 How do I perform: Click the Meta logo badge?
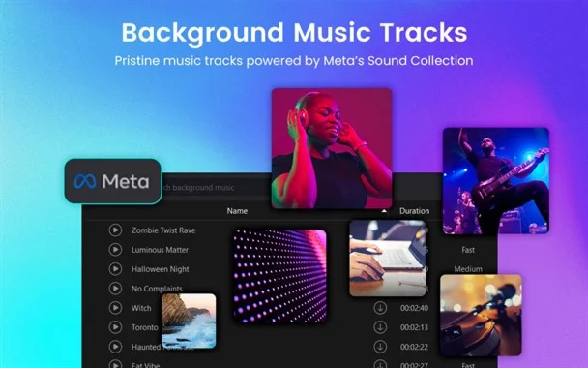point(113,181)
